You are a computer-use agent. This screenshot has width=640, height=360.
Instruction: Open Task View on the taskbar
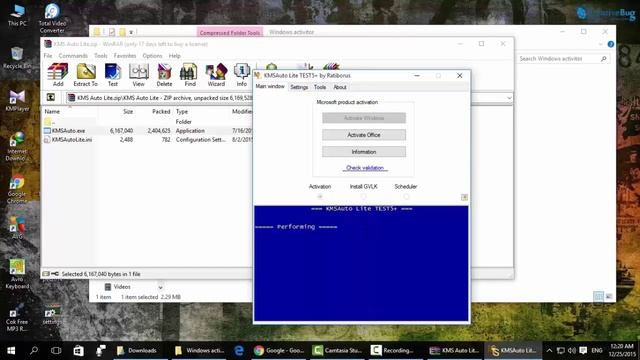click(56, 350)
